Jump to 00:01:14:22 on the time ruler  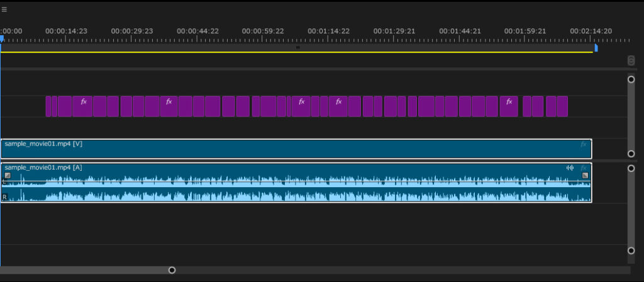[328, 31]
